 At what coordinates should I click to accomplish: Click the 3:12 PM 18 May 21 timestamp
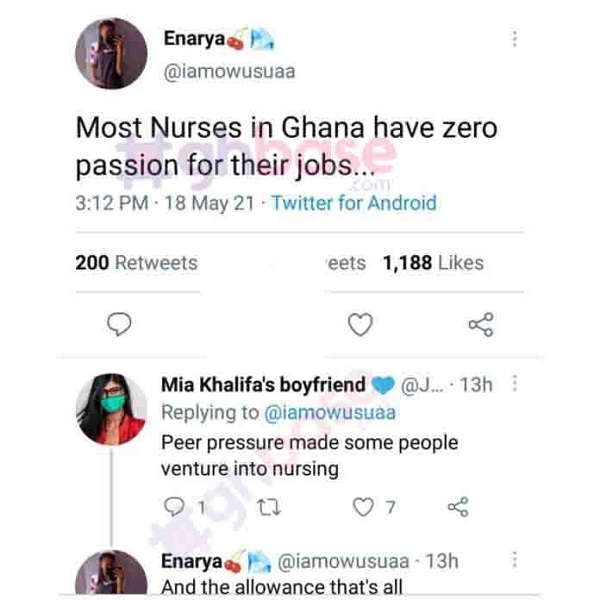[x=163, y=203]
